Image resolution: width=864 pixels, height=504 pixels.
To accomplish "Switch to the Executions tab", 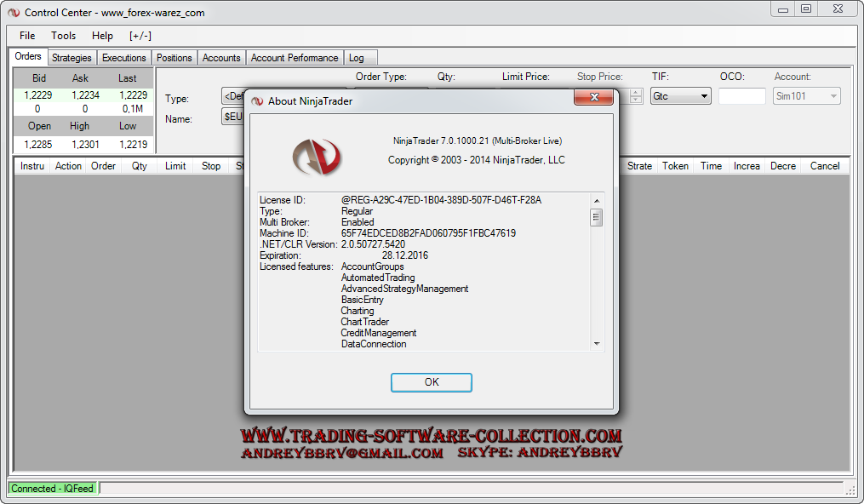I will coord(124,58).
